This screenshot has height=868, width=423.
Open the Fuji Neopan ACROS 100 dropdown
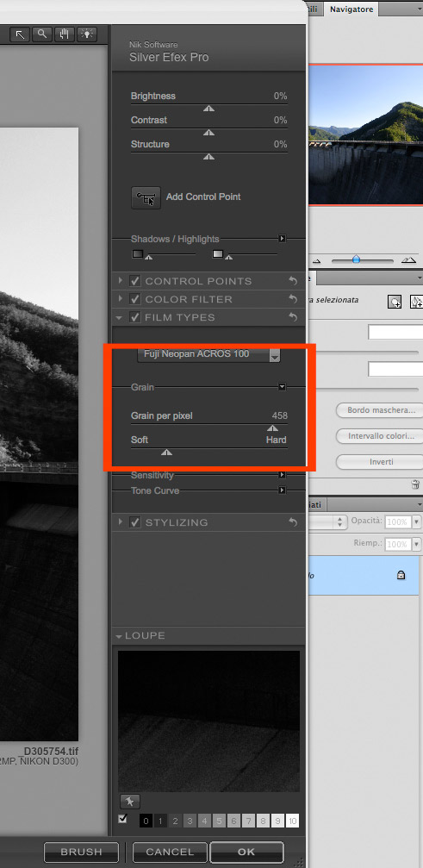point(209,354)
